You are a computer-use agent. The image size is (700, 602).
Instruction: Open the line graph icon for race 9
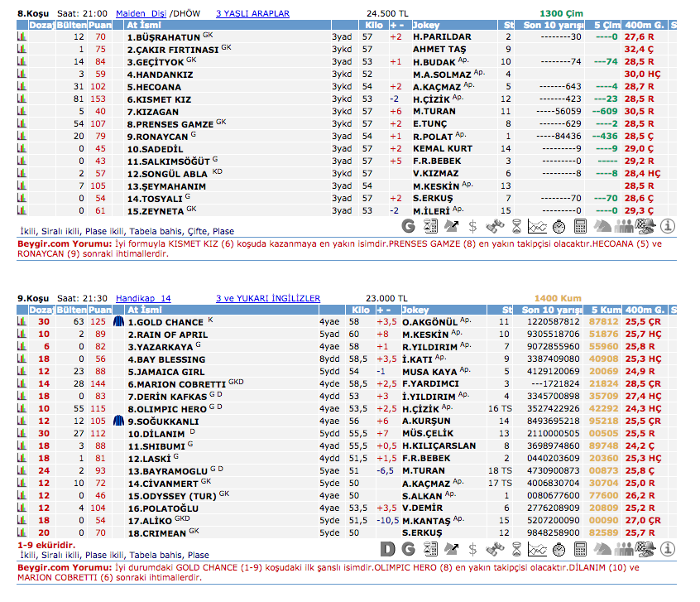(537, 548)
